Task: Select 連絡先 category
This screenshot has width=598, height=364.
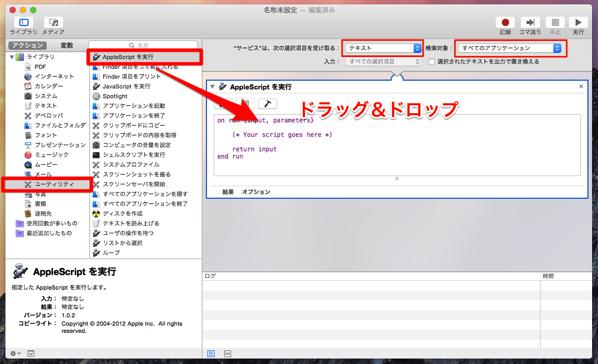Action: [43, 214]
